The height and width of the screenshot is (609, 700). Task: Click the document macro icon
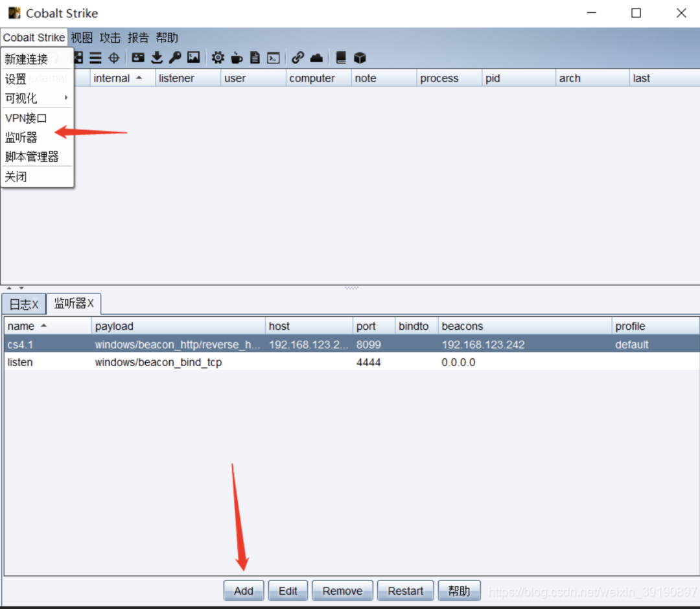255,58
